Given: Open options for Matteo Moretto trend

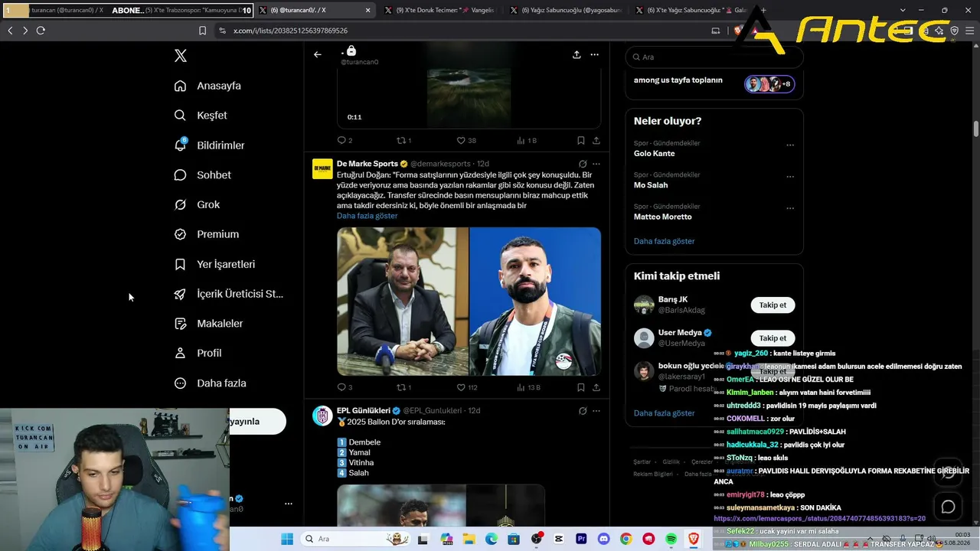Looking at the screenshot, I should [790, 208].
